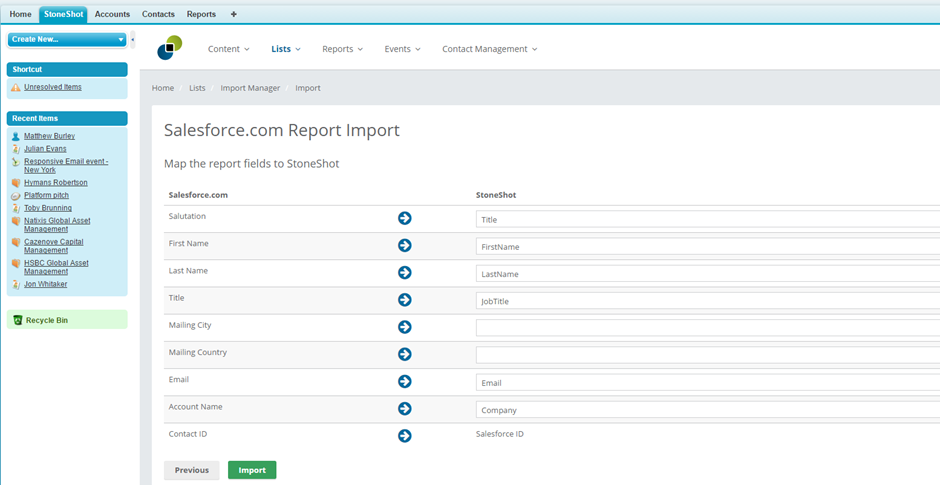Image resolution: width=940 pixels, height=485 pixels.
Task: Click the person icon next to Matthew Burley
Action: coord(16,137)
